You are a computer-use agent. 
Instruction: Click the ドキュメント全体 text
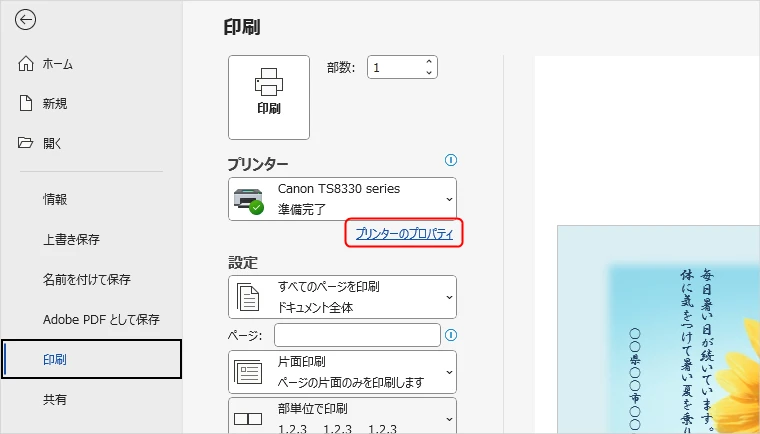pos(315,307)
